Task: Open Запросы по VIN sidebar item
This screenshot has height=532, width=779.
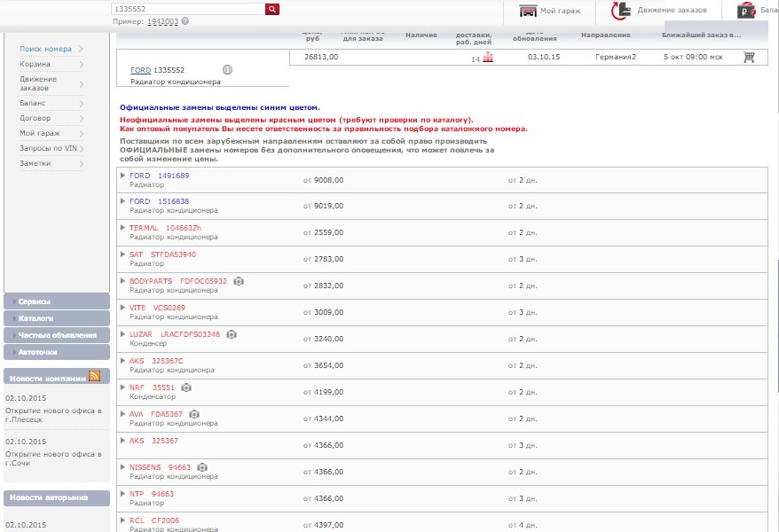Action: click(48, 148)
